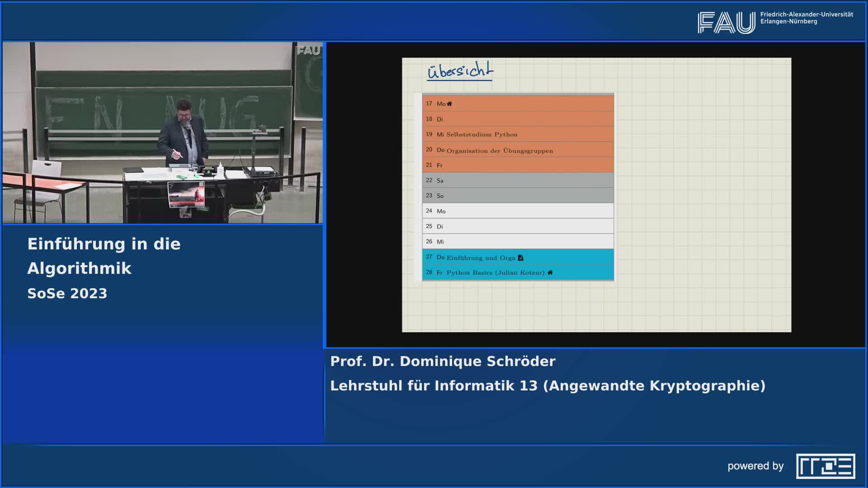
Task: Click the Saturday 22 row in calendar
Action: tap(518, 180)
